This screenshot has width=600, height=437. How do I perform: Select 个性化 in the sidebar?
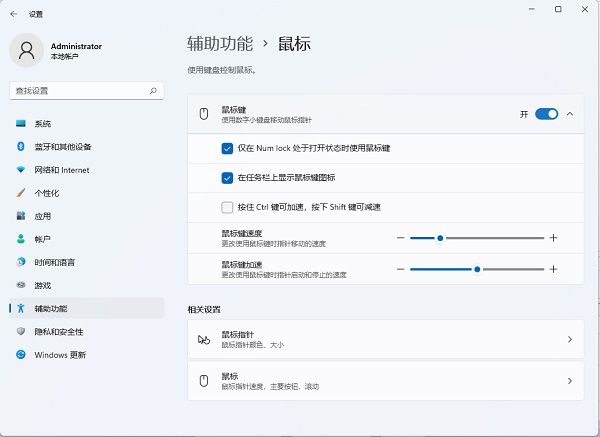click(x=46, y=193)
